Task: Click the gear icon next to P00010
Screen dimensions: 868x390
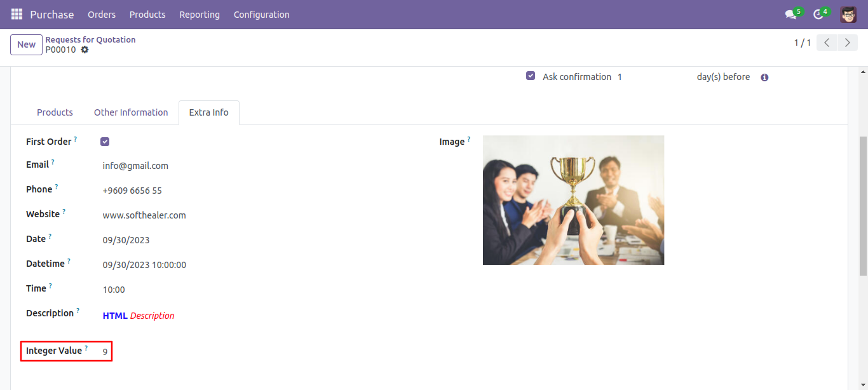Action: point(85,50)
